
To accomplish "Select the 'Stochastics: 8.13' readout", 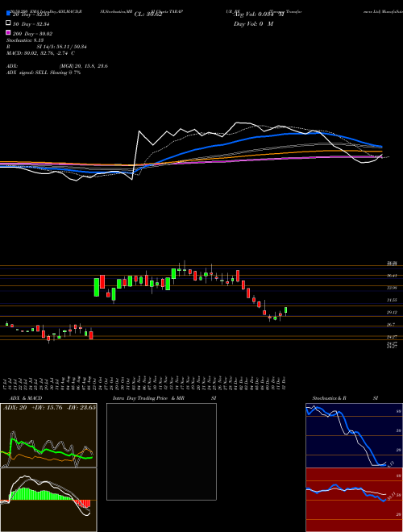I will point(23,40).
